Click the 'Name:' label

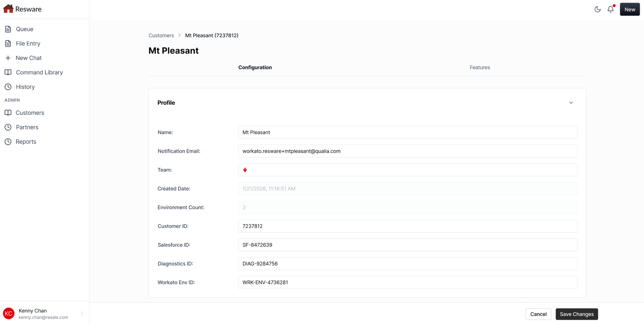[165, 133]
